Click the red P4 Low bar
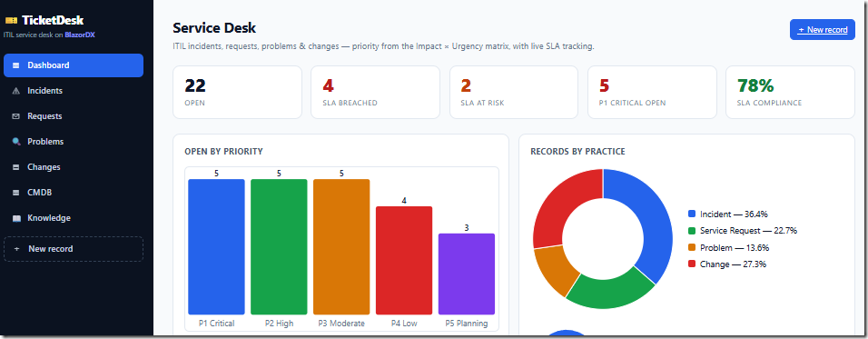The width and height of the screenshot is (868, 339). coord(404,260)
